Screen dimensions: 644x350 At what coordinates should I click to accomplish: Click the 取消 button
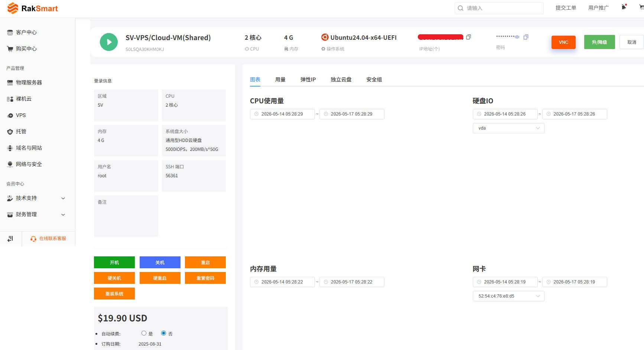click(x=632, y=42)
